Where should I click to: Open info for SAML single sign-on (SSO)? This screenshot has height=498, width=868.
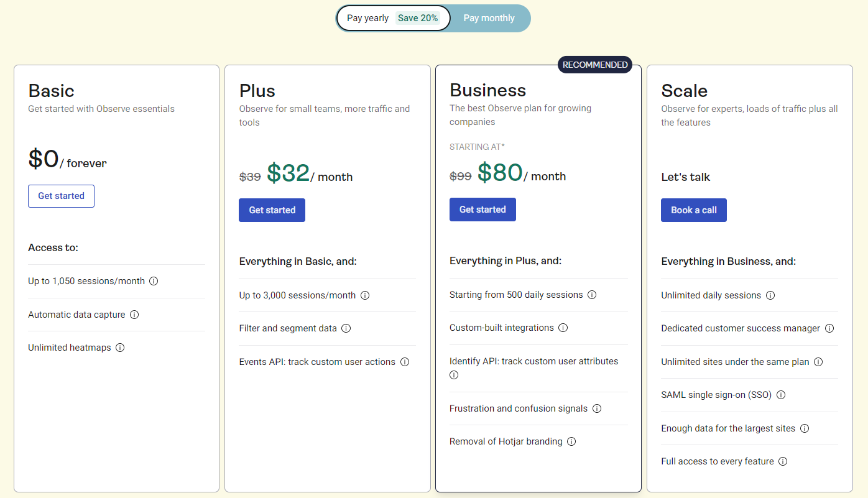pyautogui.click(x=781, y=395)
